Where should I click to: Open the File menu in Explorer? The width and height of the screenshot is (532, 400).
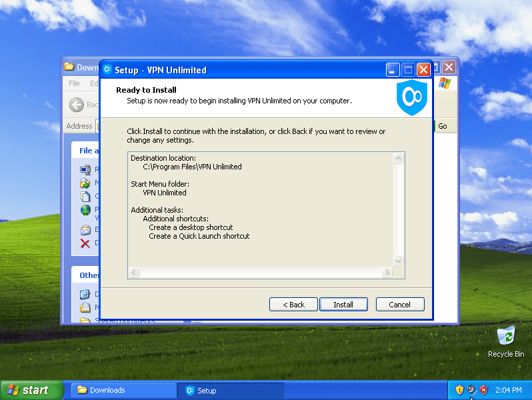tap(74, 83)
